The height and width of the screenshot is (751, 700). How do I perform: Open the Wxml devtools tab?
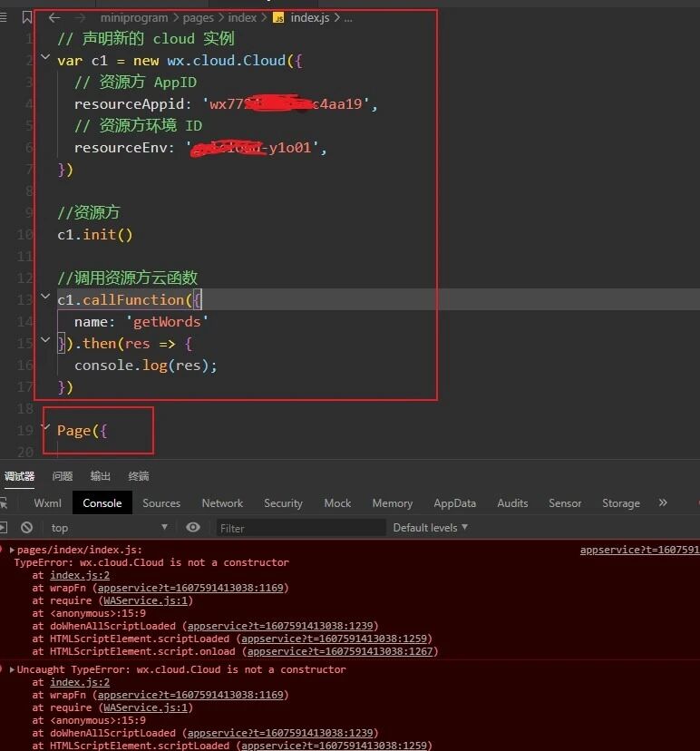click(47, 502)
